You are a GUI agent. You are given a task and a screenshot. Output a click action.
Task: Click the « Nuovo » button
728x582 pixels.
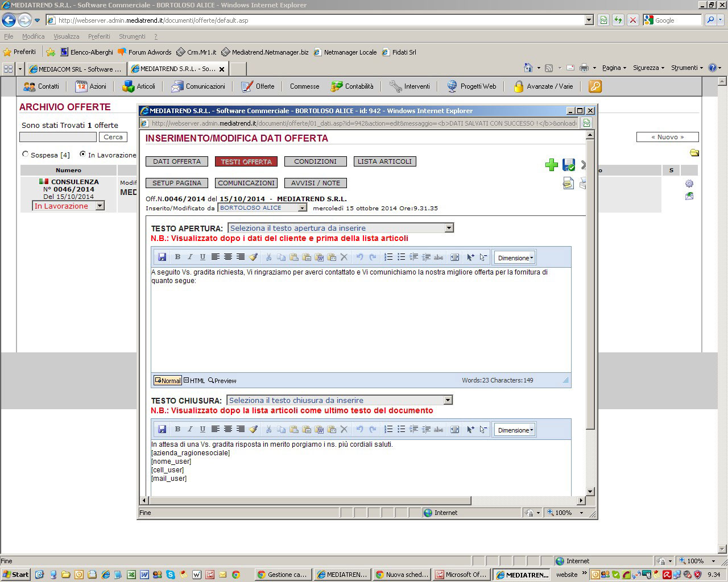pos(667,137)
